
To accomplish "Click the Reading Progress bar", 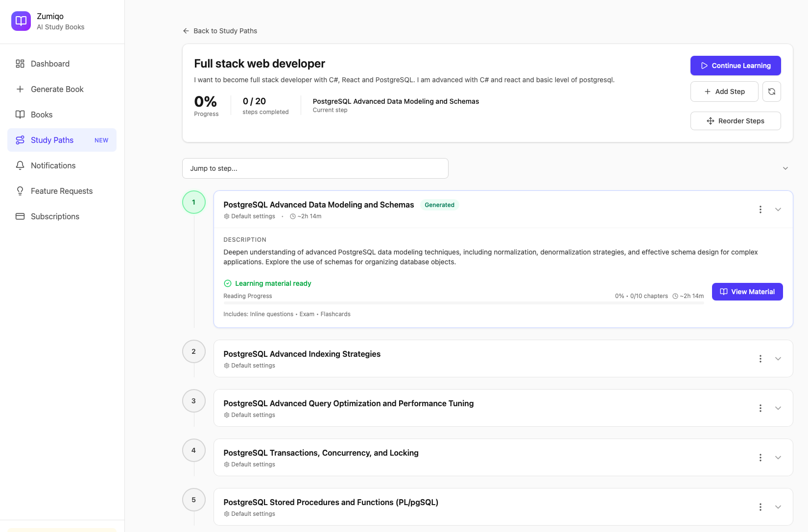I will 463,303.
